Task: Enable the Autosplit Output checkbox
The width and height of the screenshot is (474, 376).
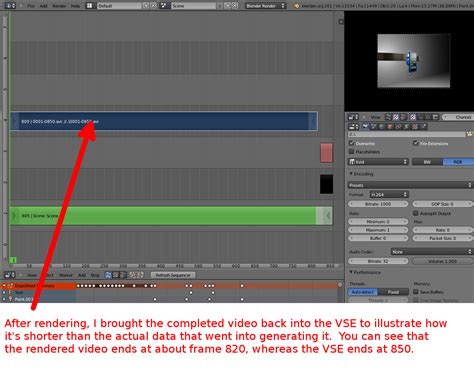Action: (416, 213)
